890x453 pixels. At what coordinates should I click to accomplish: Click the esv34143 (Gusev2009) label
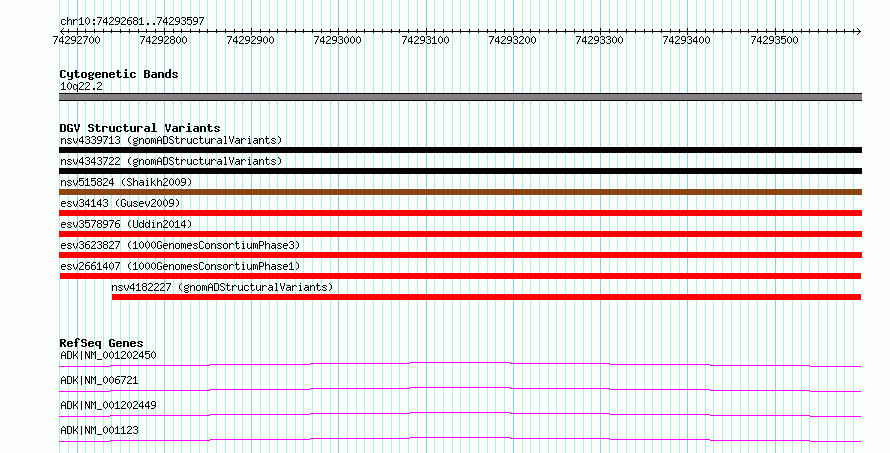[120, 203]
